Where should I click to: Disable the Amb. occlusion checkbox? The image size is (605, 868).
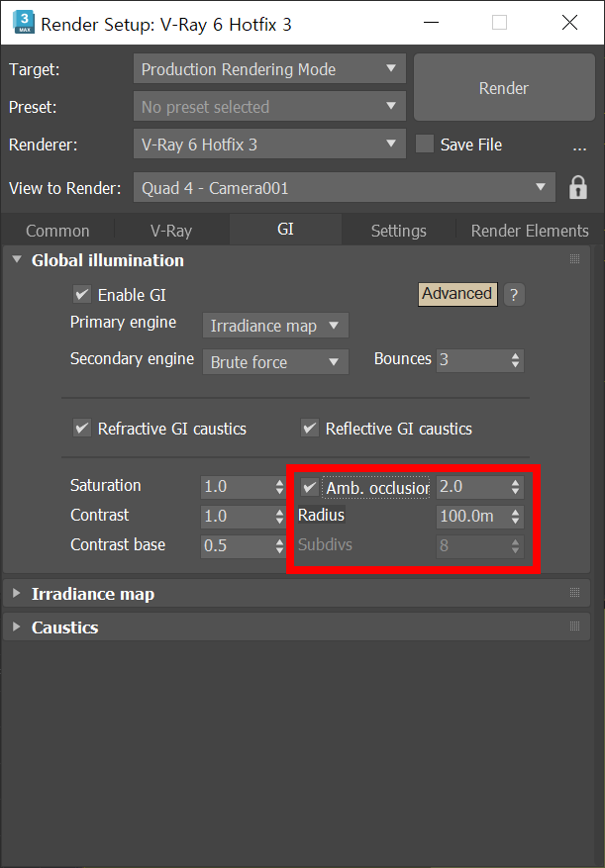310,487
